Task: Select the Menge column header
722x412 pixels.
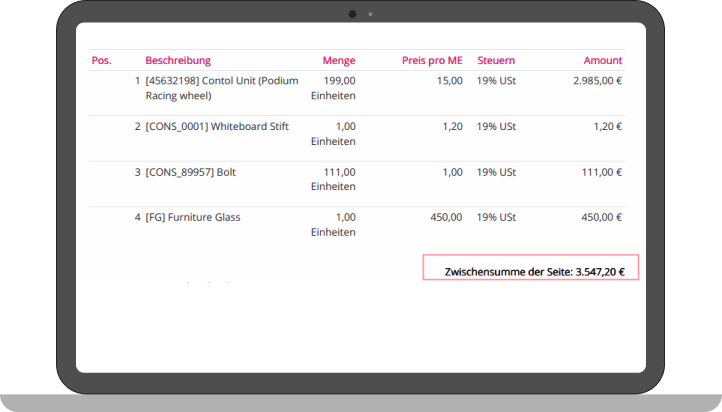Action: click(338, 60)
